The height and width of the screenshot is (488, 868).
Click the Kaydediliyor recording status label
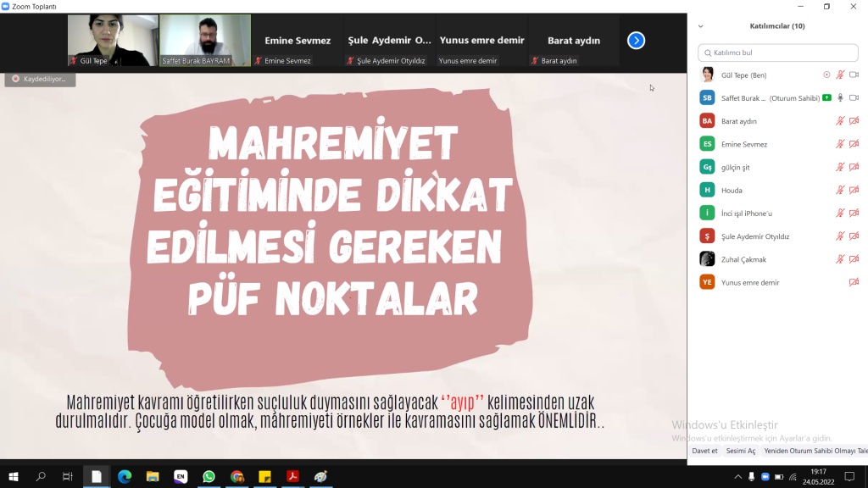click(x=40, y=79)
